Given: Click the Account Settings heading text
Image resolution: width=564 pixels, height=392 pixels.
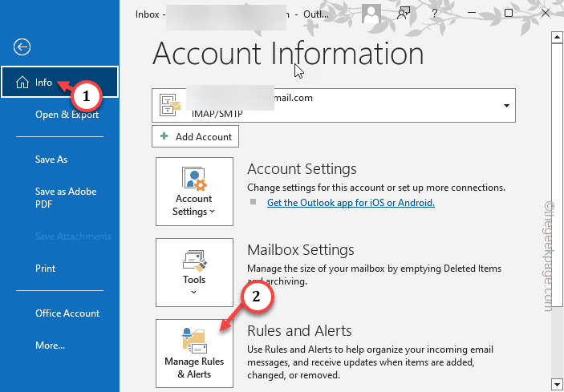Looking at the screenshot, I should 302,169.
